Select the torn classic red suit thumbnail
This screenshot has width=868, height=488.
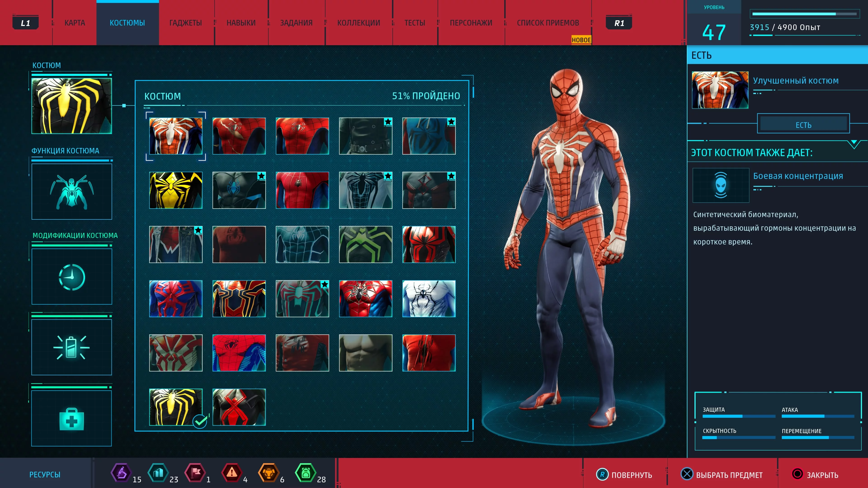pyautogui.click(x=239, y=136)
